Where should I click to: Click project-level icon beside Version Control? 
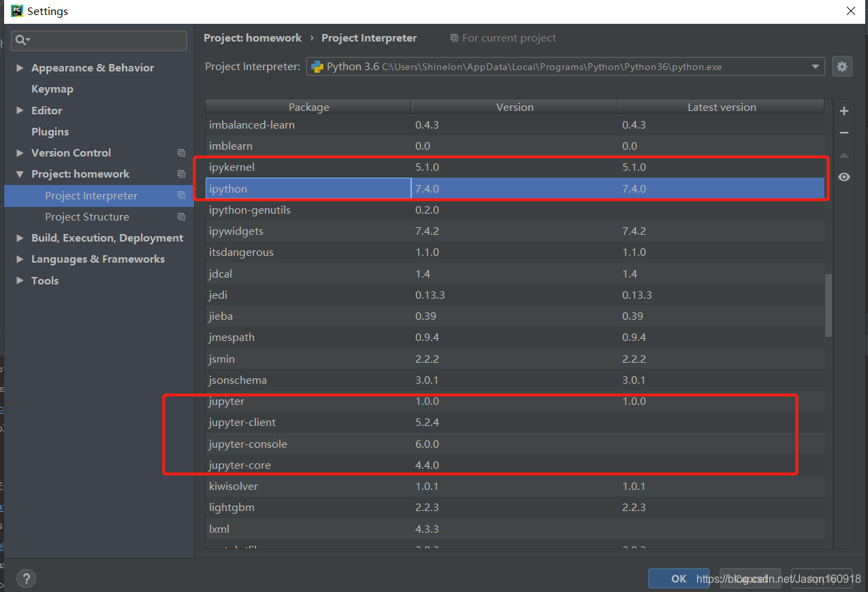pyautogui.click(x=181, y=153)
